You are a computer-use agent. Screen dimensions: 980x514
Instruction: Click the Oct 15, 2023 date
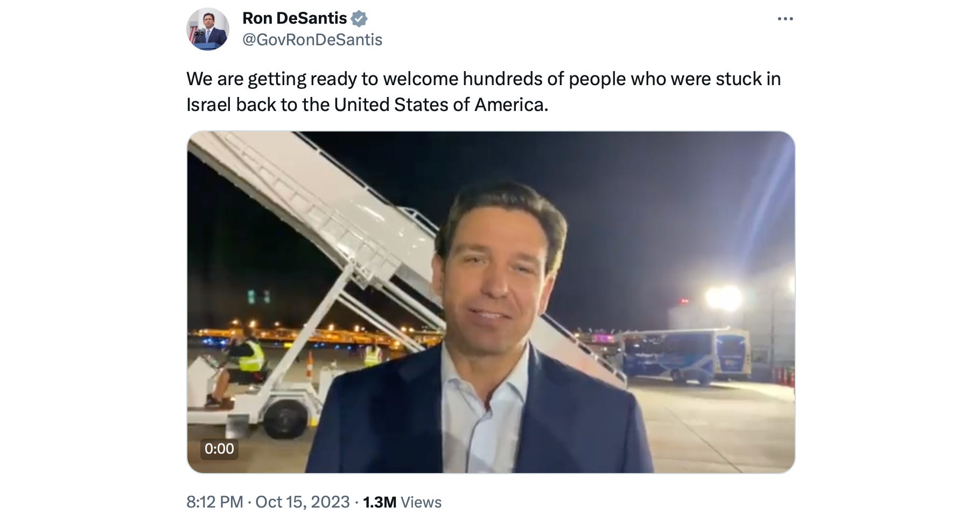click(x=303, y=502)
